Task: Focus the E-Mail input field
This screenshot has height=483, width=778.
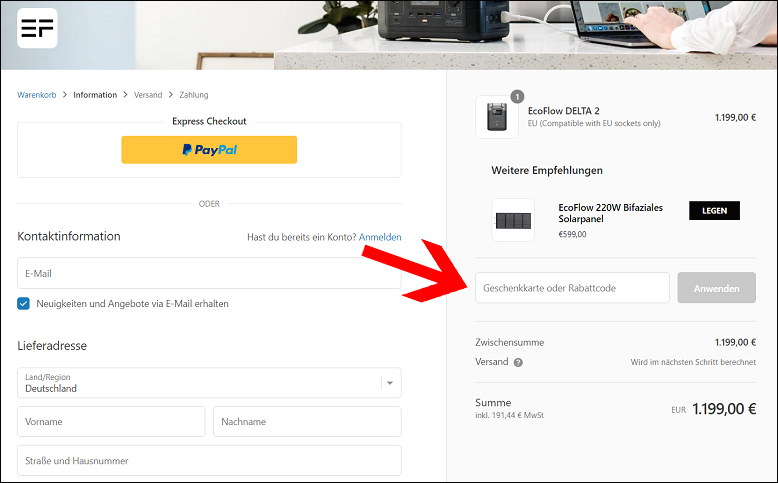Action: tap(209, 273)
